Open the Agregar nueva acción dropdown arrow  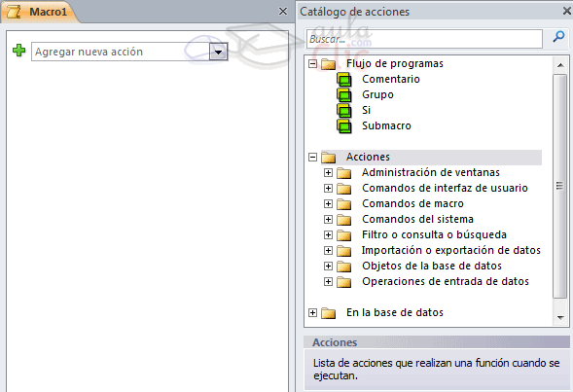pyautogui.click(x=218, y=52)
